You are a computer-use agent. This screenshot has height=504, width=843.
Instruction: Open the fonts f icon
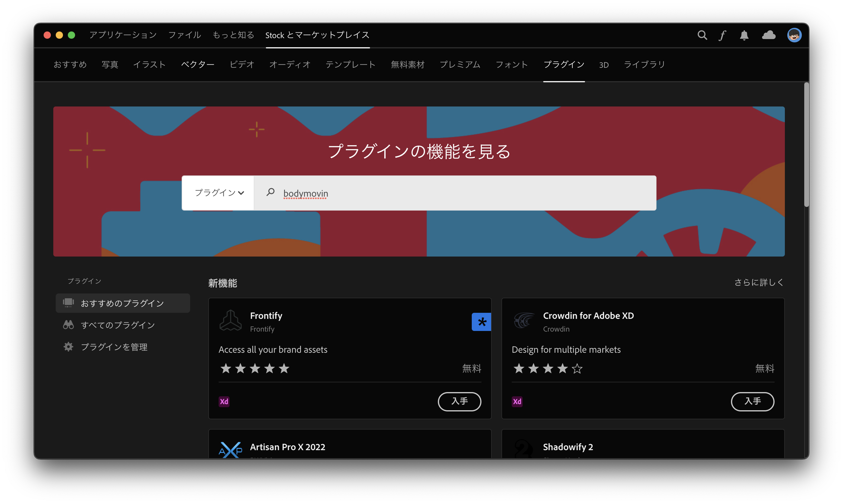(722, 35)
